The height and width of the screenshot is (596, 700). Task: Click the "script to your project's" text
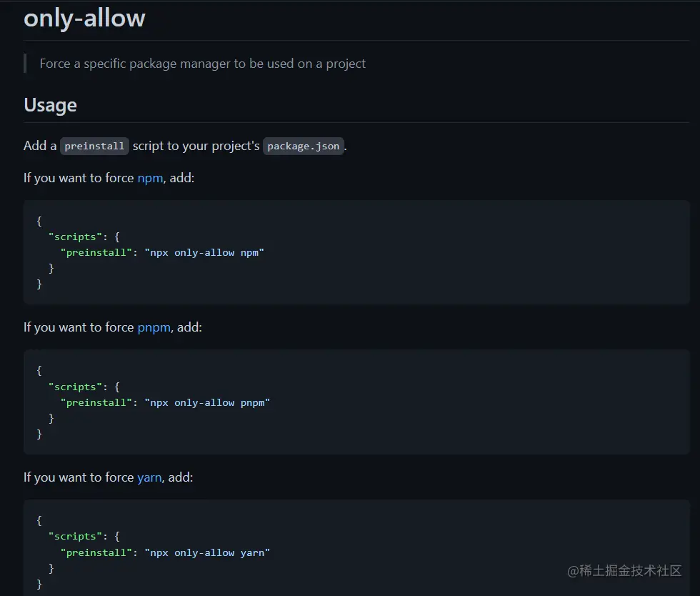click(196, 146)
